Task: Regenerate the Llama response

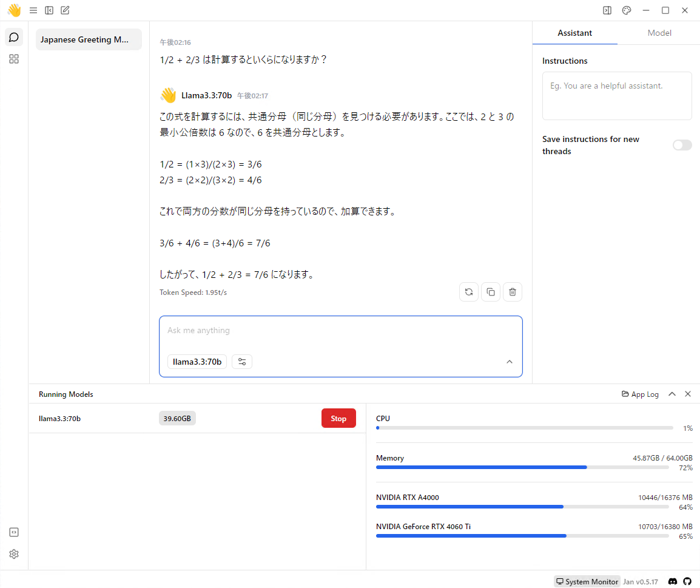Action: [469, 292]
